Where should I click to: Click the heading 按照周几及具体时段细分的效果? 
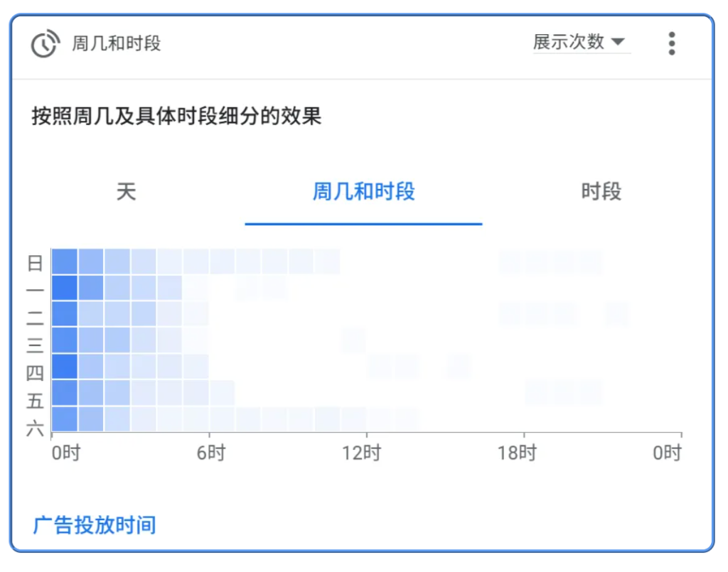[x=176, y=116]
